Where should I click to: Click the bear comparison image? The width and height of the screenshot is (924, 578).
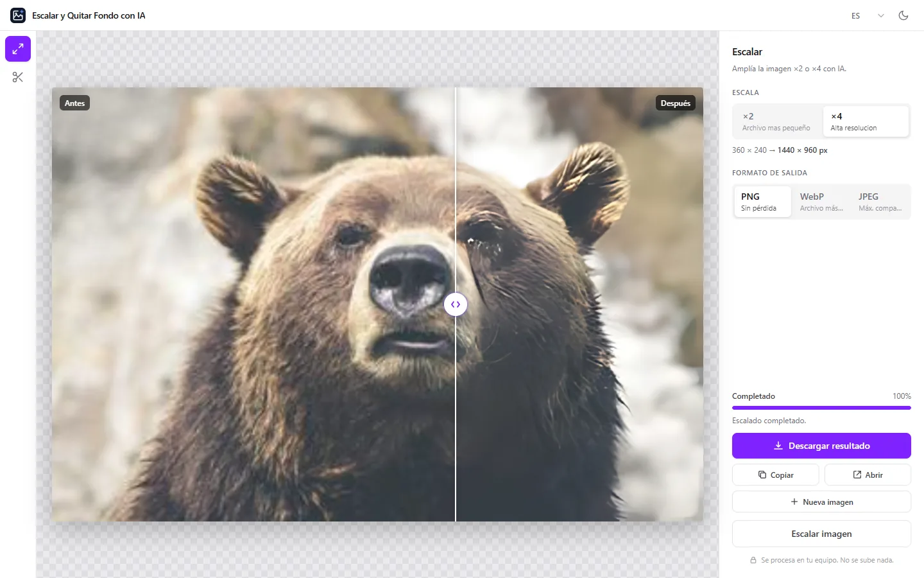[377, 304]
